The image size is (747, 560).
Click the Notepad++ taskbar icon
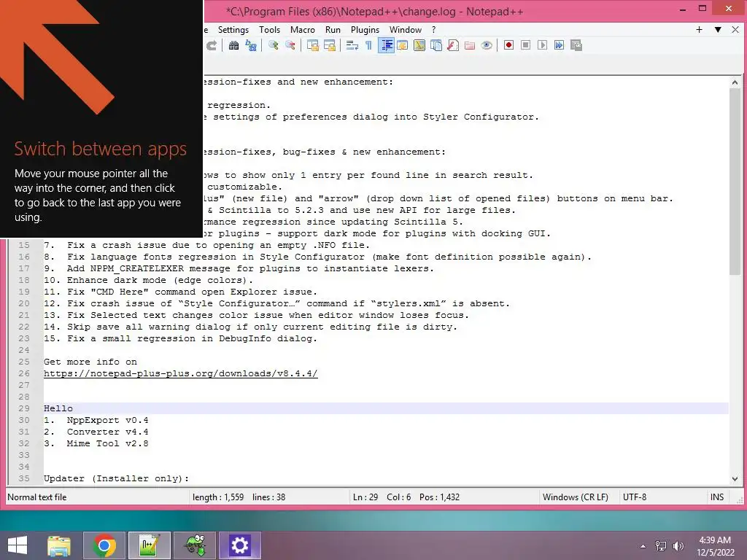tap(149, 545)
